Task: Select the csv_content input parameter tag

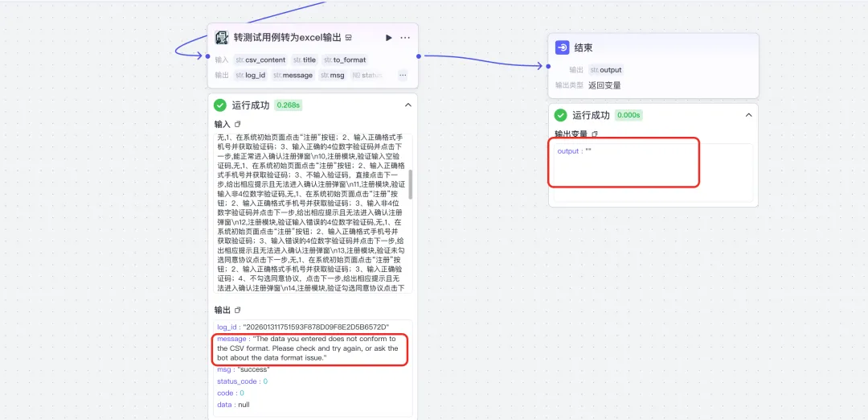Action: coord(260,60)
